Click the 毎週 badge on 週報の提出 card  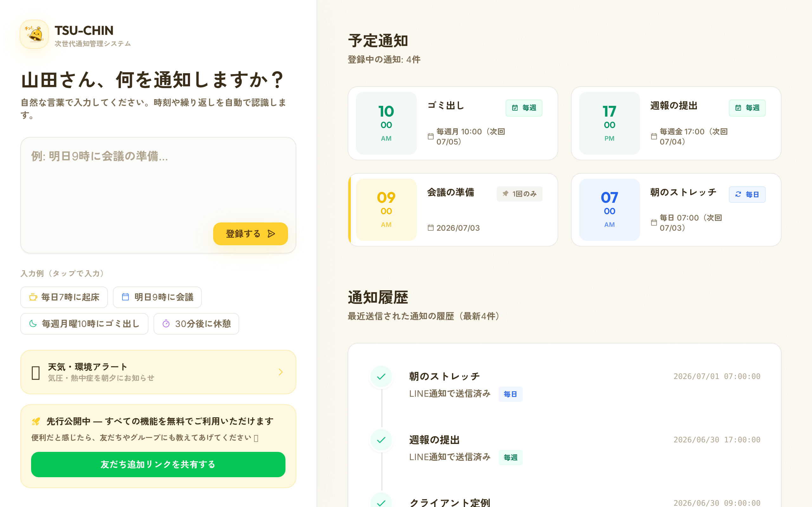[x=747, y=108]
